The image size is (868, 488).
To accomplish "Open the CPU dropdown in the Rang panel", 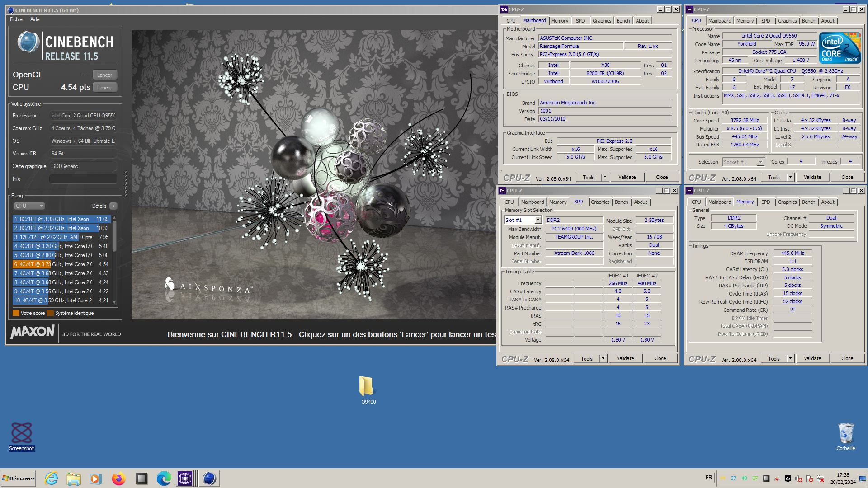I will pyautogui.click(x=29, y=206).
